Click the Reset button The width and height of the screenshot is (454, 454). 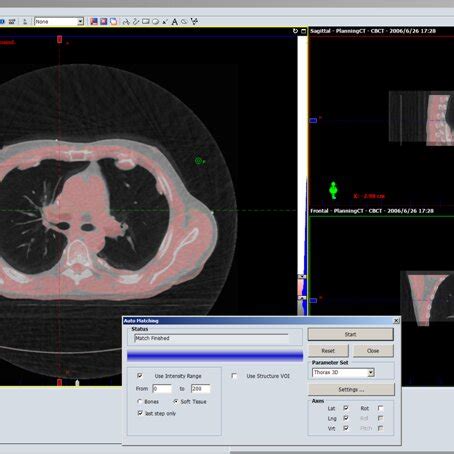coord(328,351)
